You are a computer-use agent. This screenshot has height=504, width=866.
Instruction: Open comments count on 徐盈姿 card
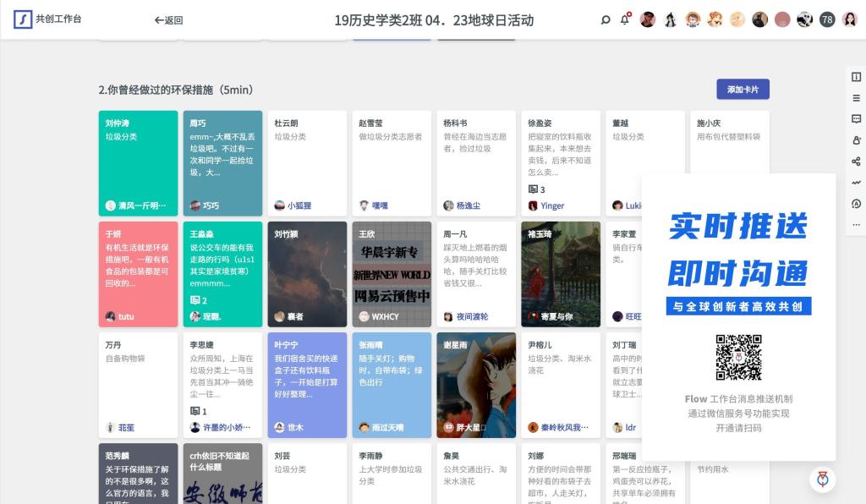[537, 189]
